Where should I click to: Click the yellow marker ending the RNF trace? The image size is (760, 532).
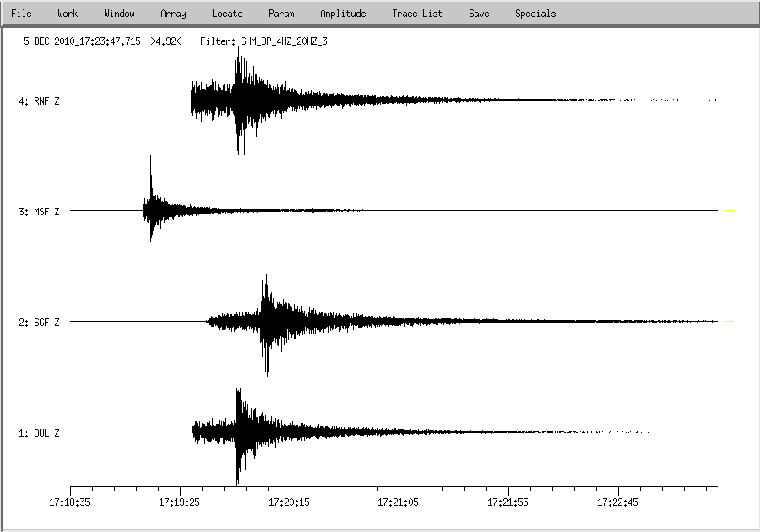click(729, 100)
